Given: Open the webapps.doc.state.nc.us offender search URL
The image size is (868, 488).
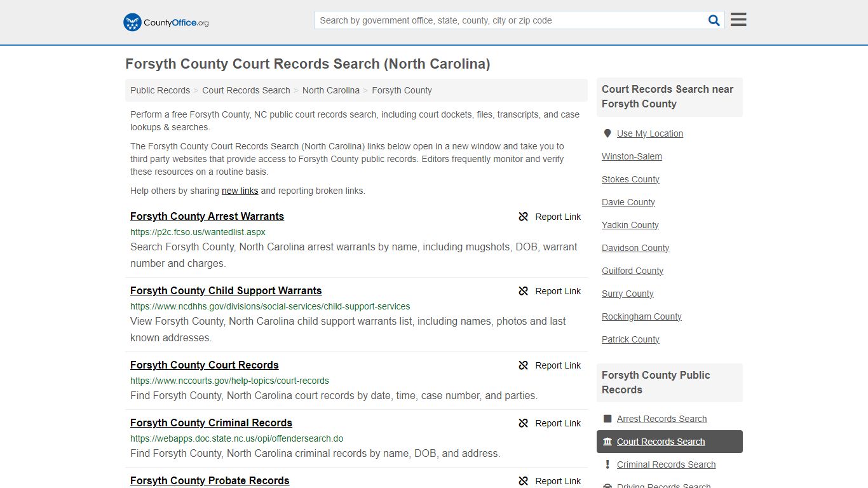Looking at the screenshot, I should [x=237, y=438].
